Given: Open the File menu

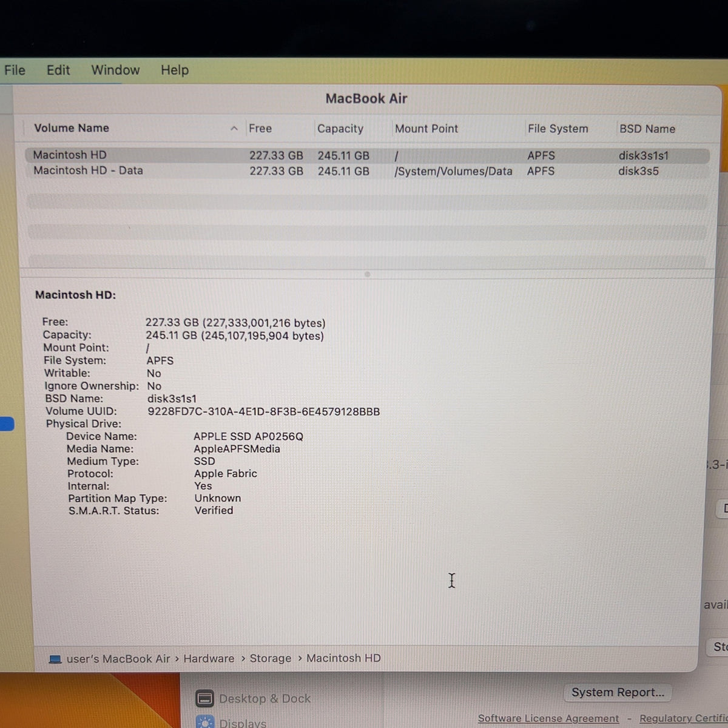Looking at the screenshot, I should point(15,70).
